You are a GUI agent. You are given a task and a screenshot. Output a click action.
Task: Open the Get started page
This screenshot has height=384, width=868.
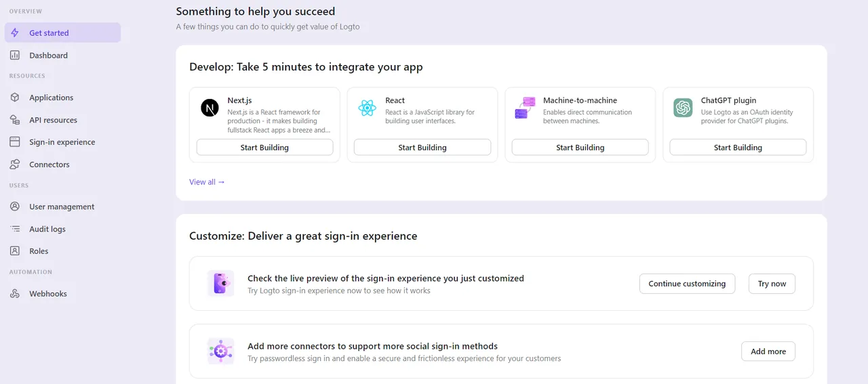(62, 33)
